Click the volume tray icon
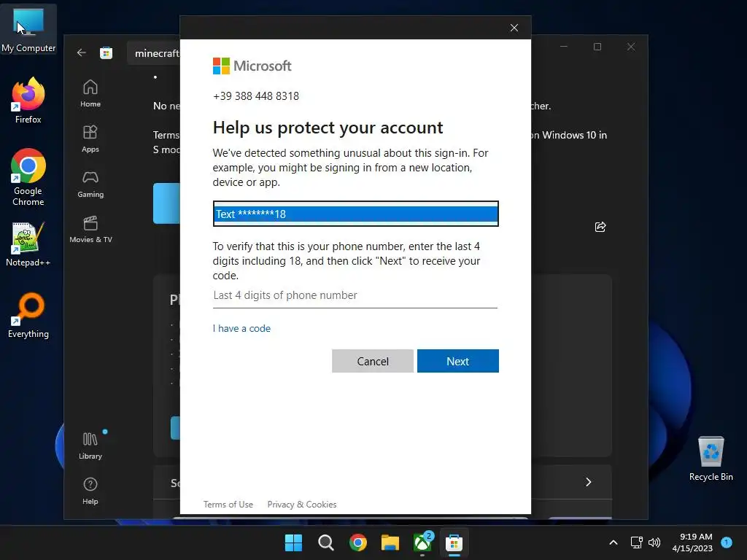The image size is (747, 560). tap(654, 542)
